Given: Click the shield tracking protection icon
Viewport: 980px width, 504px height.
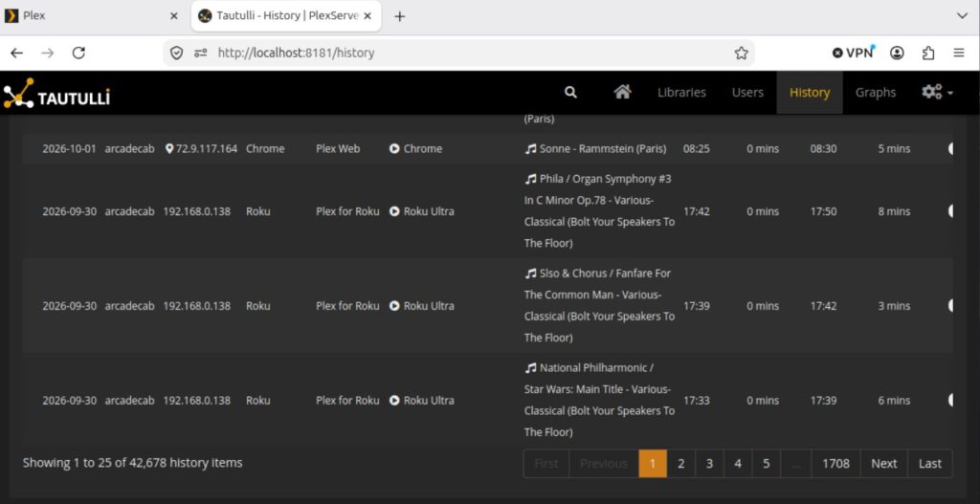Looking at the screenshot, I should (177, 54).
